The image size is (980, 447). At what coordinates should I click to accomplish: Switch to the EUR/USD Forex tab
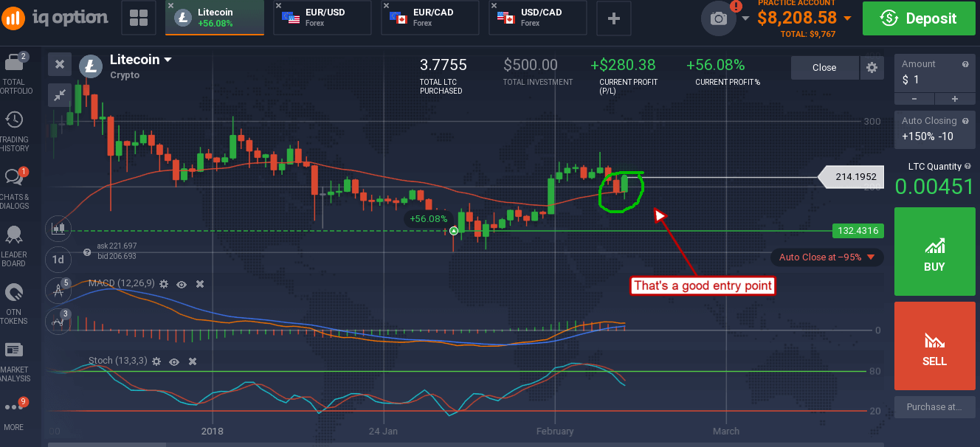322,18
